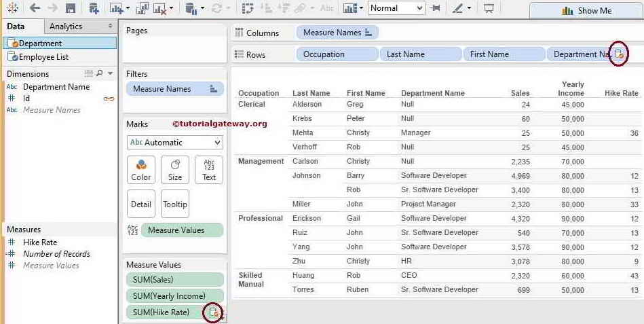Switch to the Data tab

(16, 26)
